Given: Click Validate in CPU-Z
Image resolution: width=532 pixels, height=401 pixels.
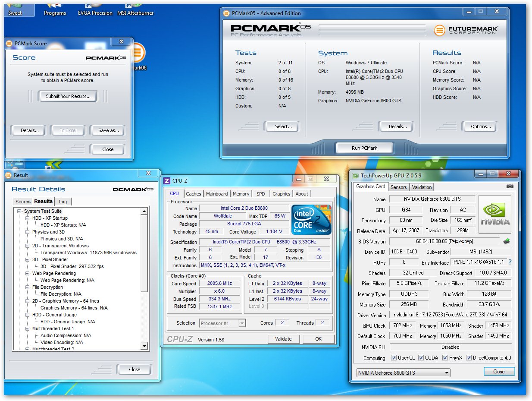Looking at the screenshot, I should point(283,339).
